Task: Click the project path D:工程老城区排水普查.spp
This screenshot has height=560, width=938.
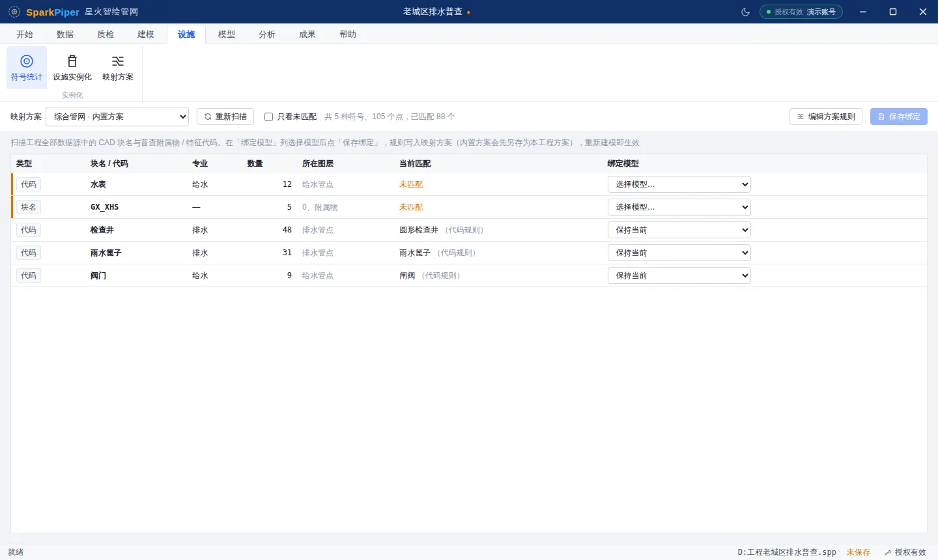Action: (x=787, y=552)
